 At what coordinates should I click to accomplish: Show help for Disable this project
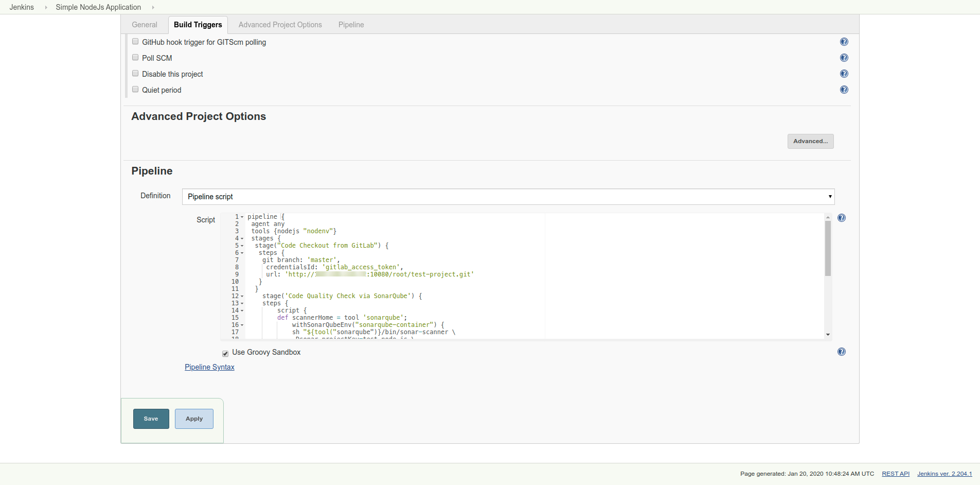(x=844, y=74)
